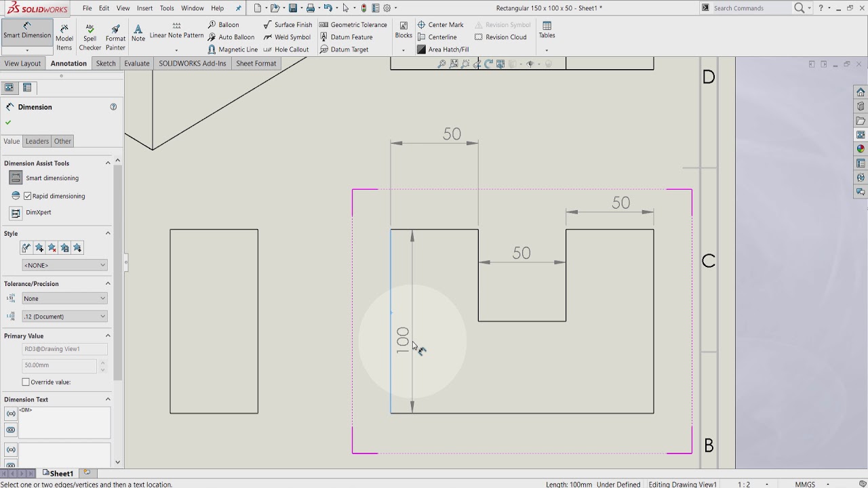Expand the Smart Dimension dropdown arrow
Screen dimensions: 868x488
pos(27,51)
